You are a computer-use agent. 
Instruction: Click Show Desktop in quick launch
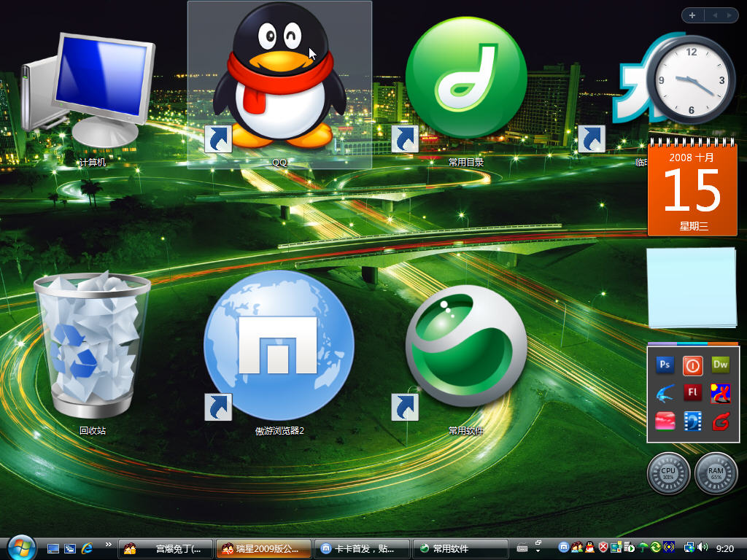[53, 548]
